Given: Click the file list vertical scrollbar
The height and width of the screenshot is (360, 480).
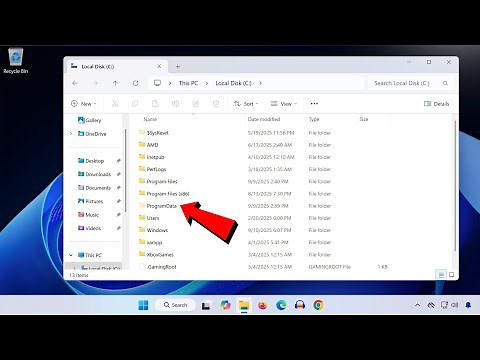Looking at the screenshot, I should (x=455, y=187).
